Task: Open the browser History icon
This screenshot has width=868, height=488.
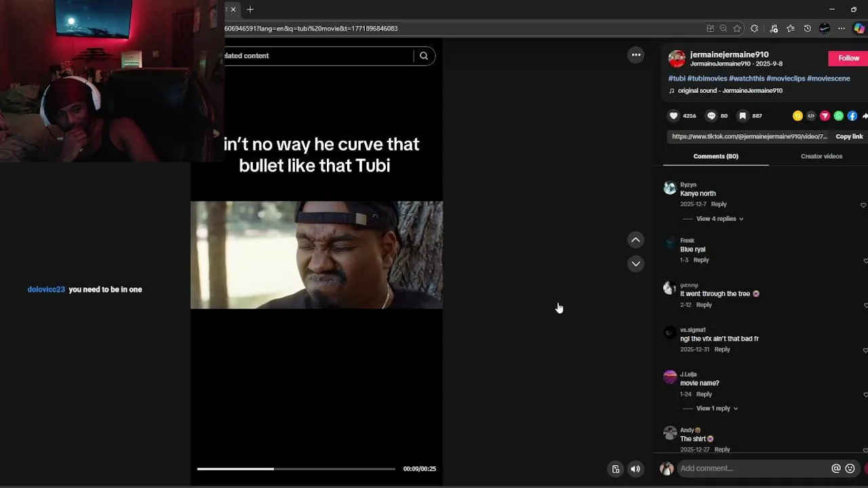Action: click(807, 28)
